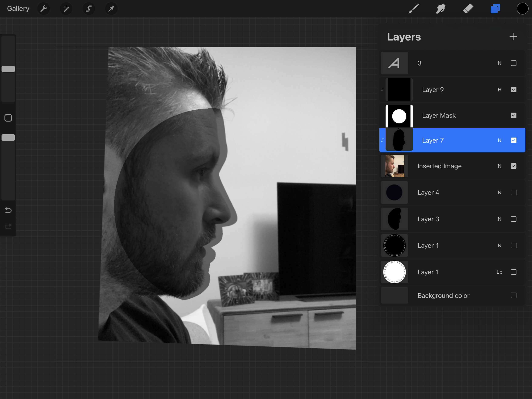The image size is (532, 399).
Task: Select the Smudge tool
Action: coord(441,9)
